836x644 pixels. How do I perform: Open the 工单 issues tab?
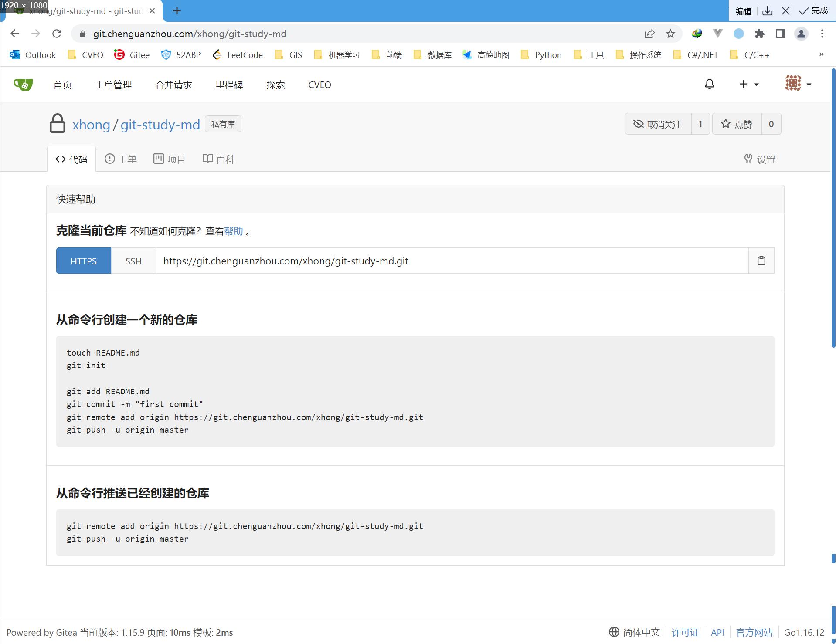121,159
